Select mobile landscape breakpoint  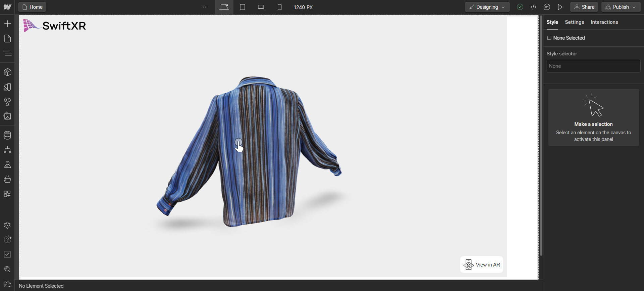(261, 7)
